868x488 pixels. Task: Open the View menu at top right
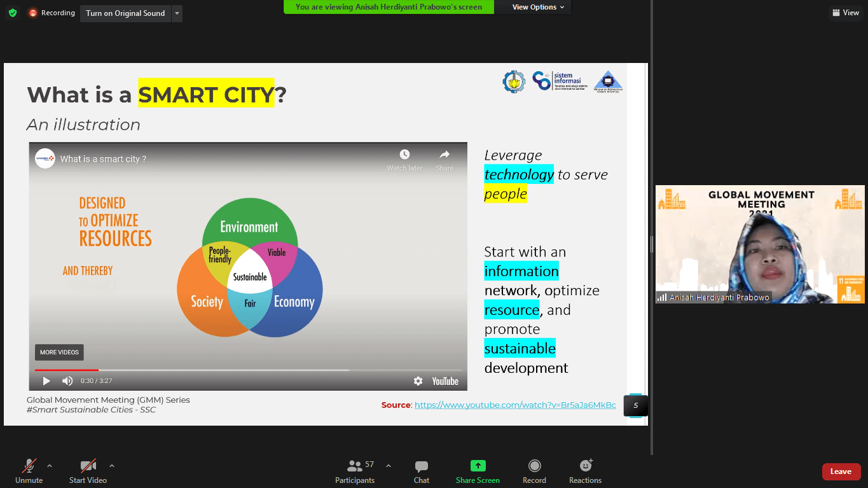pos(845,13)
